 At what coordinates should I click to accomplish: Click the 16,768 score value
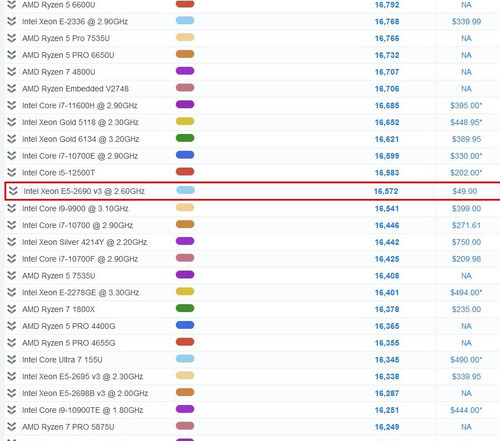click(387, 22)
